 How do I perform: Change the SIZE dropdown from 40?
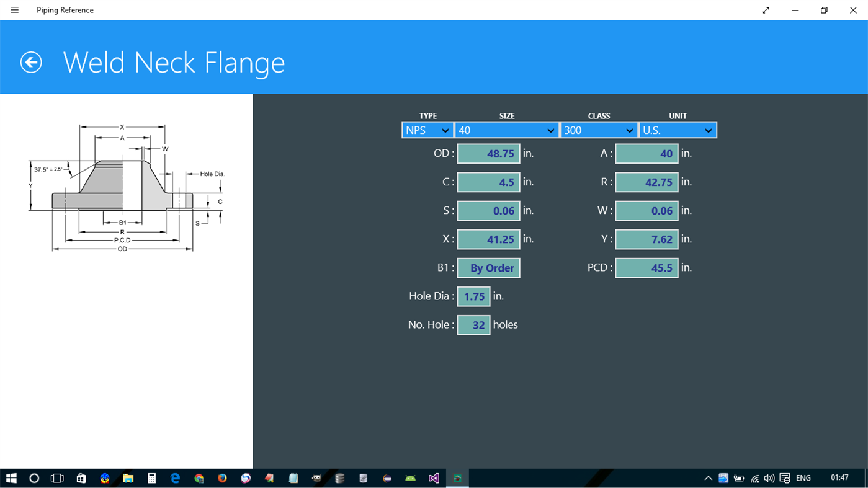click(506, 130)
